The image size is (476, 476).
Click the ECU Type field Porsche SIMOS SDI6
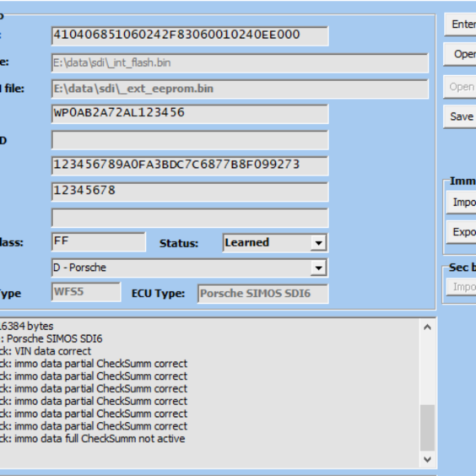click(x=263, y=294)
